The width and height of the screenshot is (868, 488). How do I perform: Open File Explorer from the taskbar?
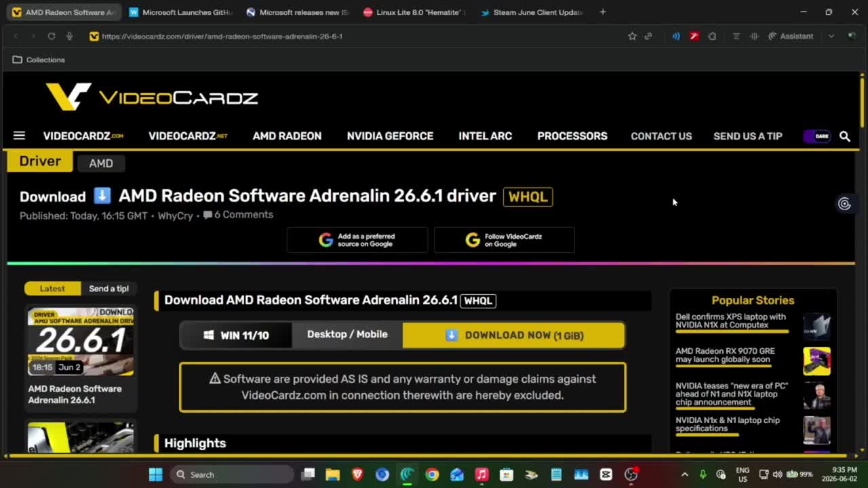pyautogui.click(x=332, y=474)
